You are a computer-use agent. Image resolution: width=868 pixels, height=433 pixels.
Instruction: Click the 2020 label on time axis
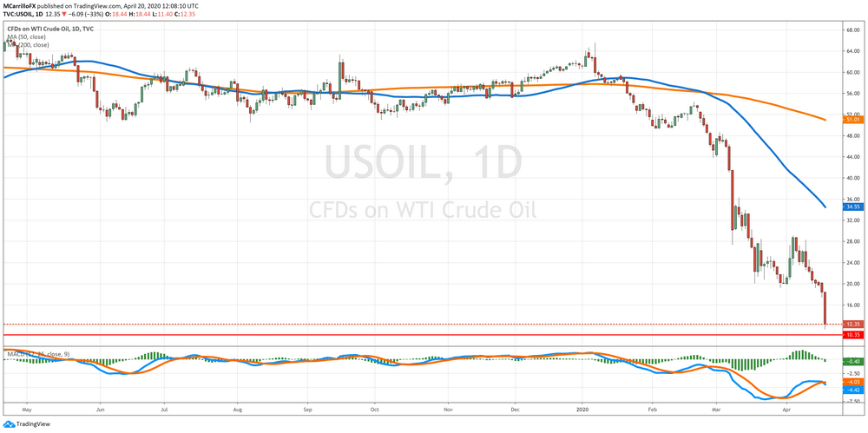(x=582, y=411)
